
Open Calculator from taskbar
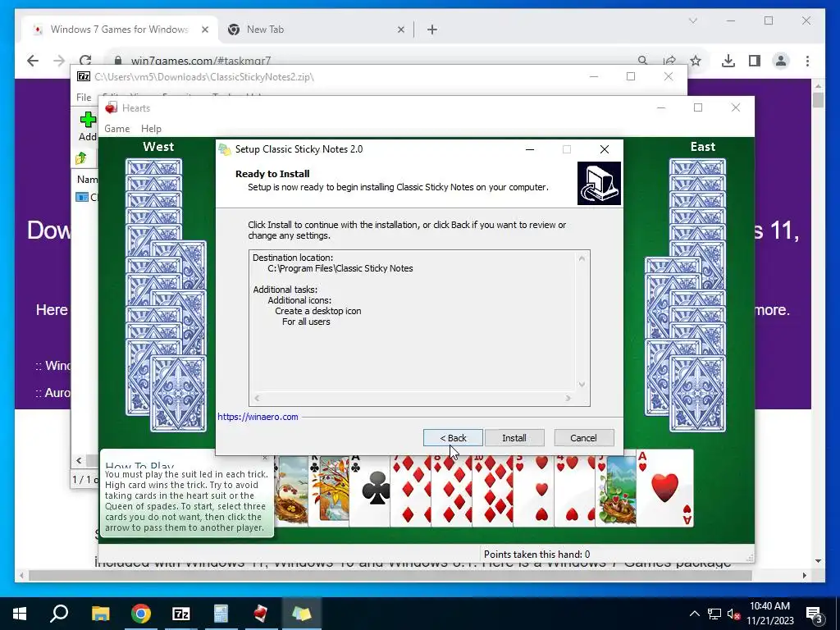(x=221, y=614)
